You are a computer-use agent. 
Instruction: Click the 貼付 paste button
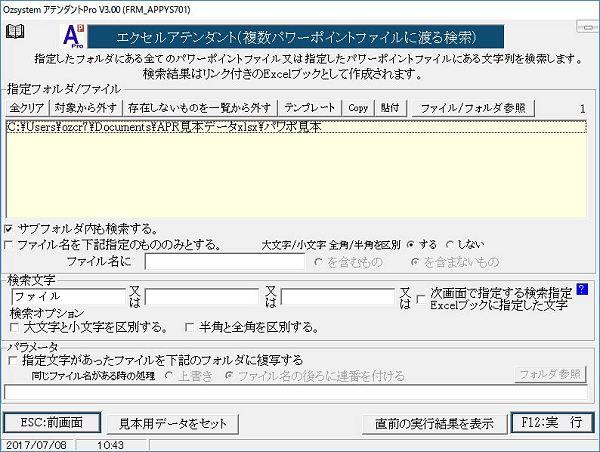click(x=390, y=108)
